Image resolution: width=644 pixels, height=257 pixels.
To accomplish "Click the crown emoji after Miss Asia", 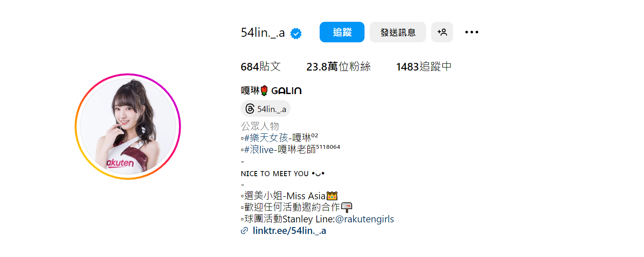I will pos(332,196).
